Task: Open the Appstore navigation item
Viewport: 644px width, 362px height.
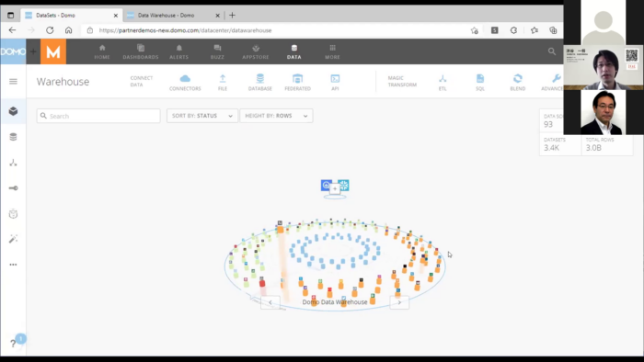Action: pos(256,51)
